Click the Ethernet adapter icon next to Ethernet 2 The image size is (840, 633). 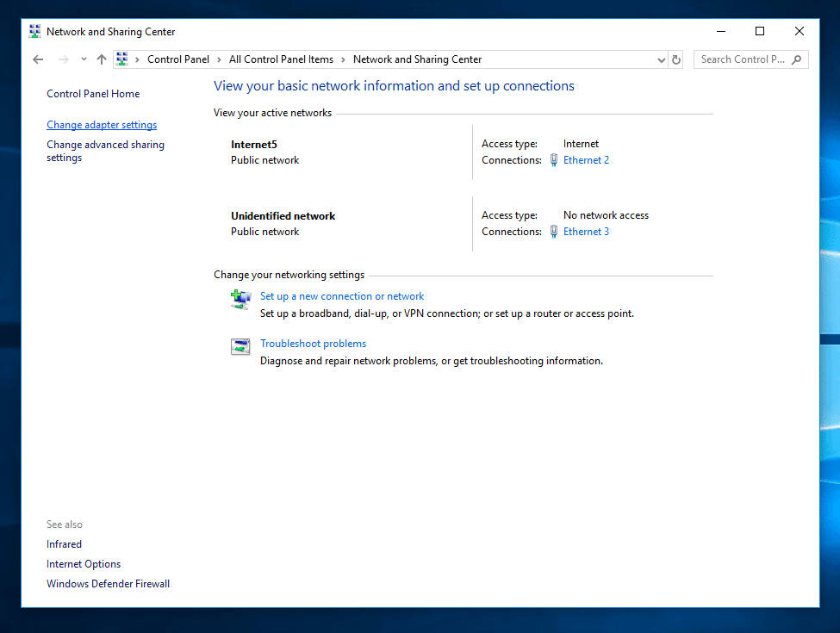tap(553, 159)
